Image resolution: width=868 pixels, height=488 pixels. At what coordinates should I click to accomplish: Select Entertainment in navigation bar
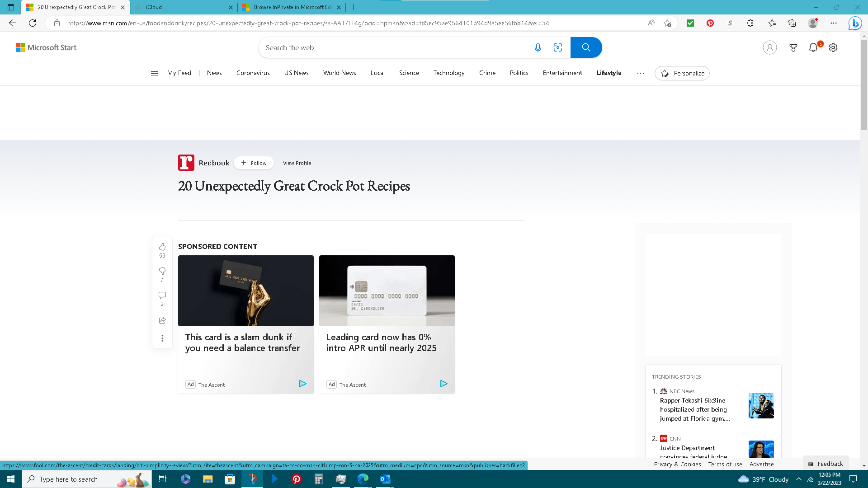pyautogui.click(x=562, y=73)
